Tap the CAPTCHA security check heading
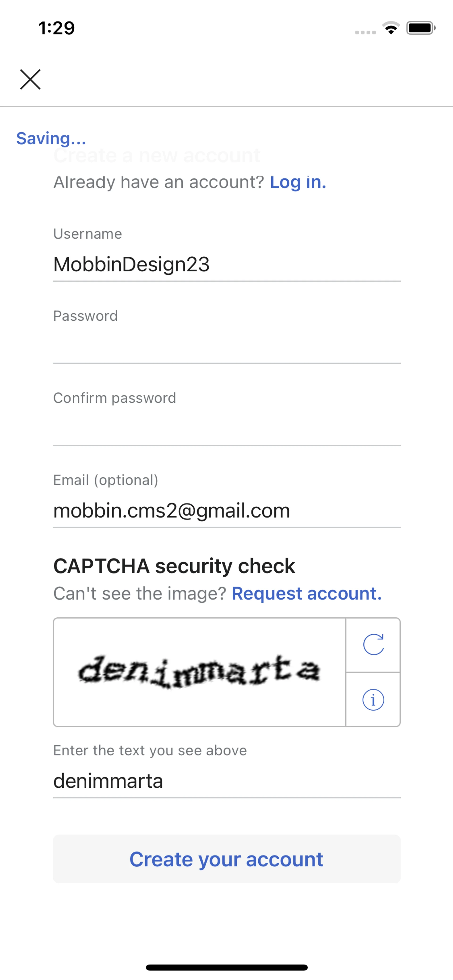 174,566
